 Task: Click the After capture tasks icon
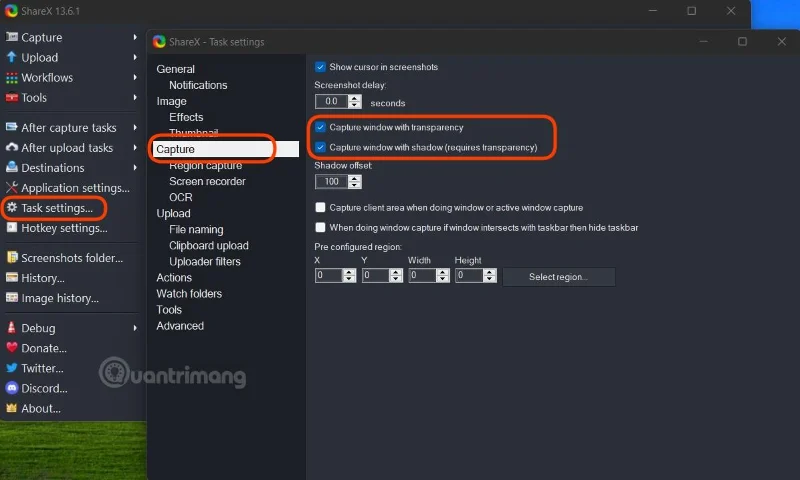11,128
